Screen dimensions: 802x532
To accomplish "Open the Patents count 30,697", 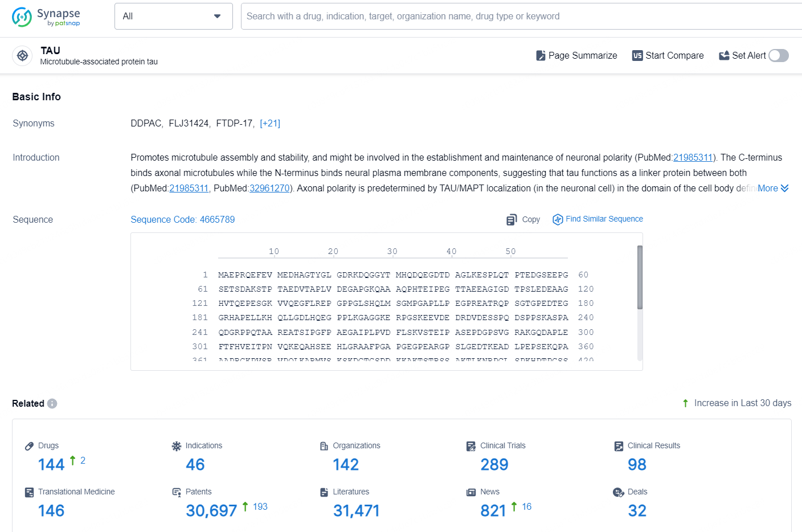I will [211, 511].
